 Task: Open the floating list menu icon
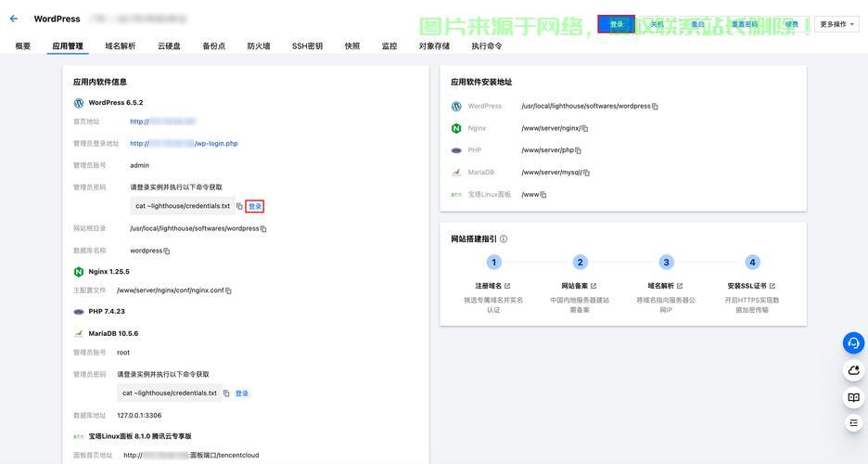[x=853, y=423]
